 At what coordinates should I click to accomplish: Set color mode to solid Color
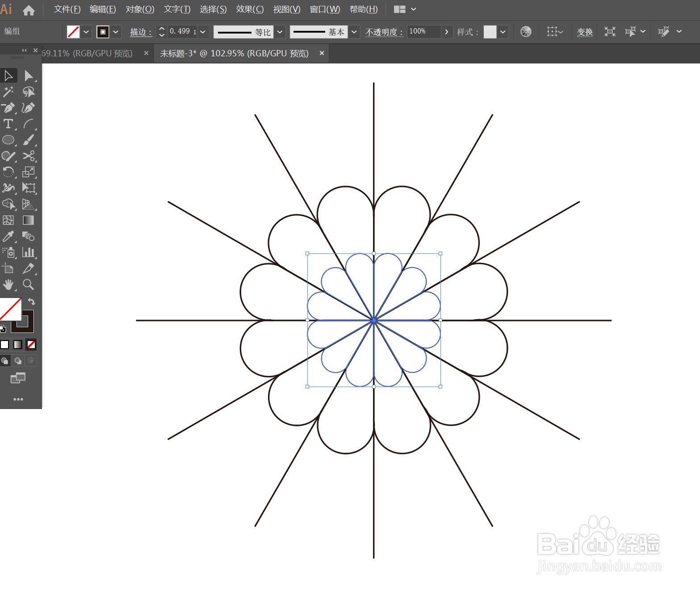pos(4,345)
